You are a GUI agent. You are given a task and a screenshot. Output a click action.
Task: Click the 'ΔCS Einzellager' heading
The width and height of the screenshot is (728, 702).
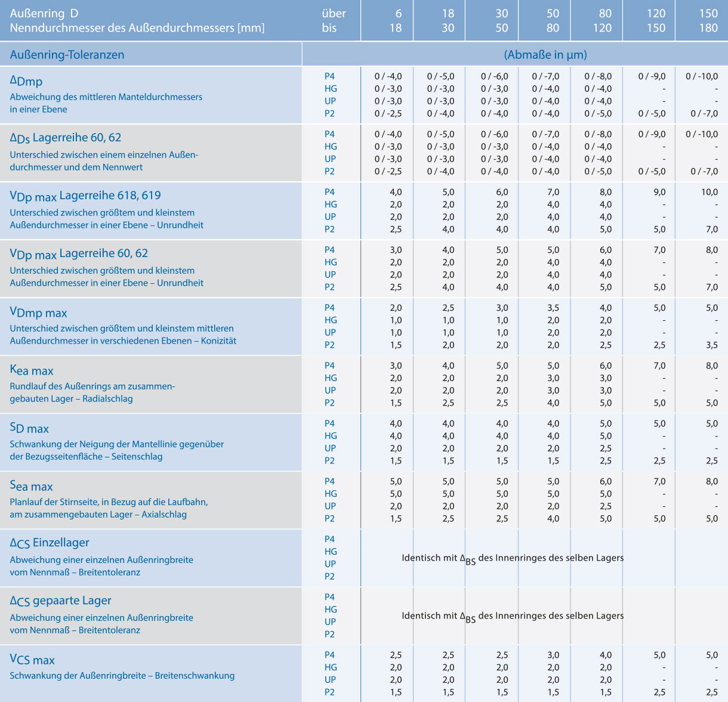[50, 543]
